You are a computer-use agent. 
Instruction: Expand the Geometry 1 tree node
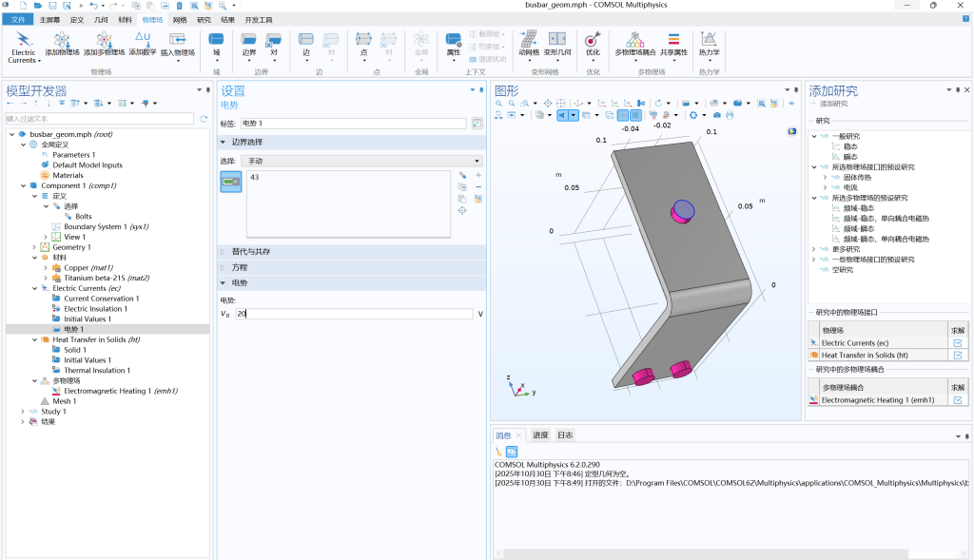pyautogui.click(x=34, y=247)
